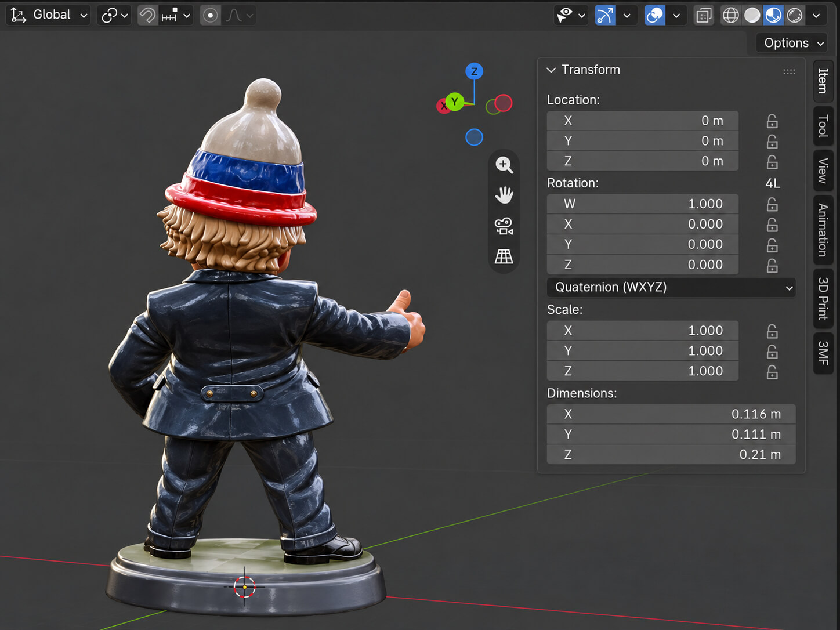840x630 pixels.
Task: Click the pan hand viewport icon
Action: [x=504, y=195]
